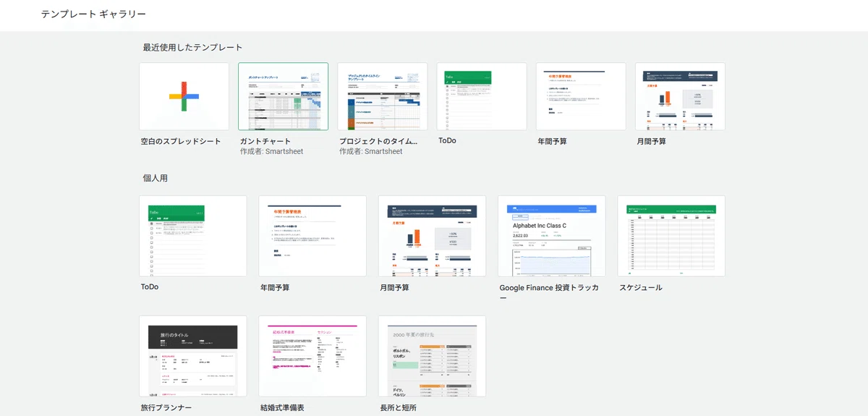This screenshot has height=416, width=868.
Task: Open ToDo thumbnail in 最近使用したテンプレート section
Action: click(482, 96)
